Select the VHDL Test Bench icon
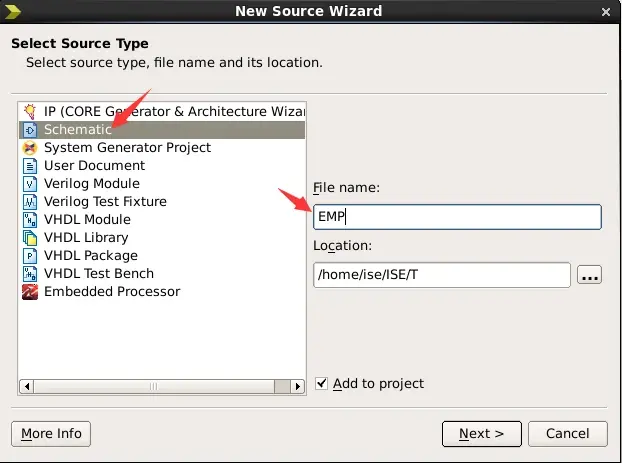The width and height of the screenshot is (622, 463). point(30,274)
